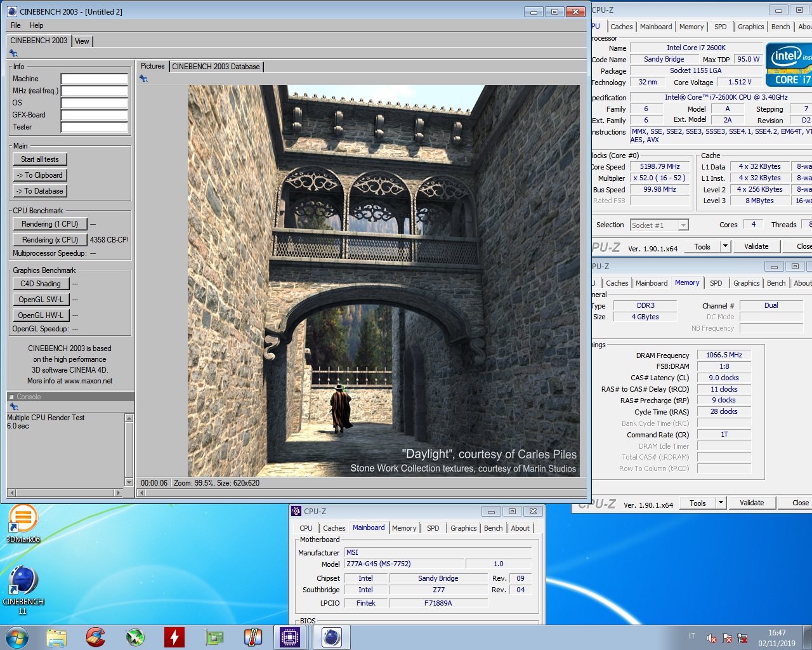Open the Windows Start menu orb
Image resolution: width=812 pixels, height=650 pixels.
(x=17, y=637)
